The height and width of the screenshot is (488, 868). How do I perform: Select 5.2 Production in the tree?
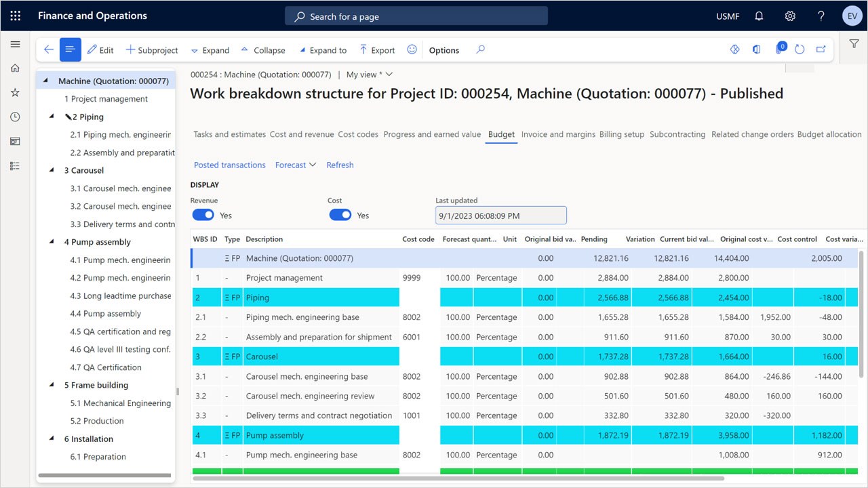click(97, 421)
